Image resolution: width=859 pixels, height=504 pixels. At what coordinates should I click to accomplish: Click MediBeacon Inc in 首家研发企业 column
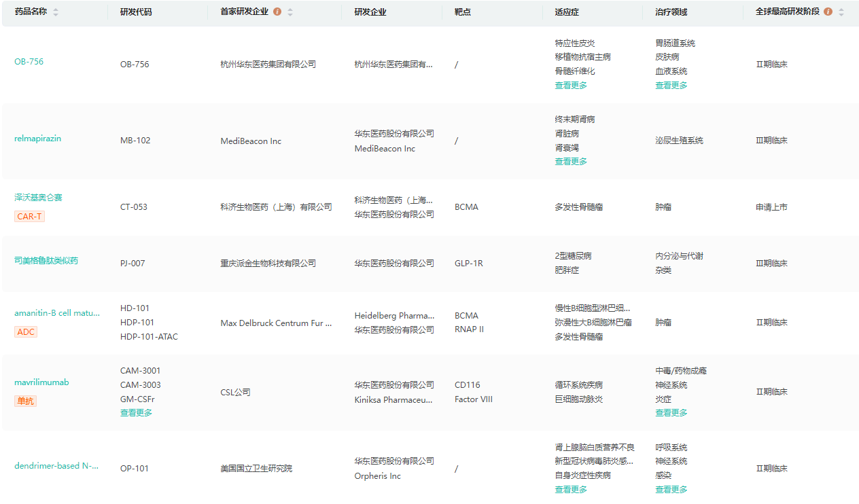[251, 141]
